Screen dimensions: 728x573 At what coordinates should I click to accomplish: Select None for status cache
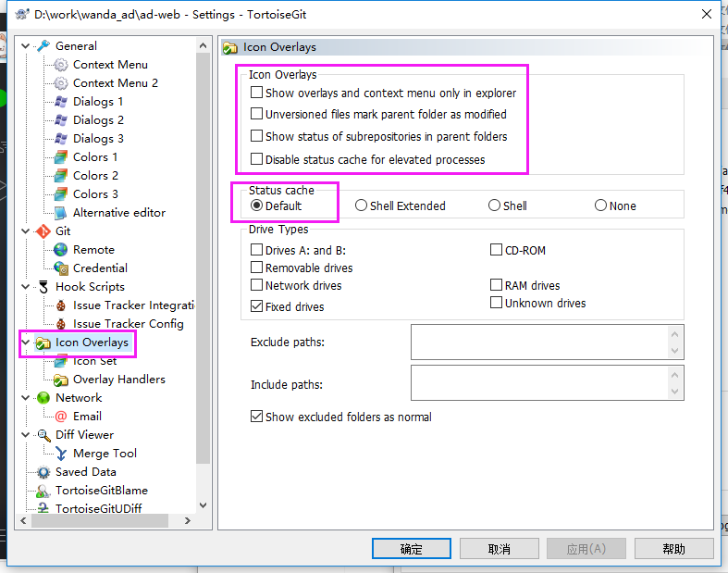tap(600, 206)
